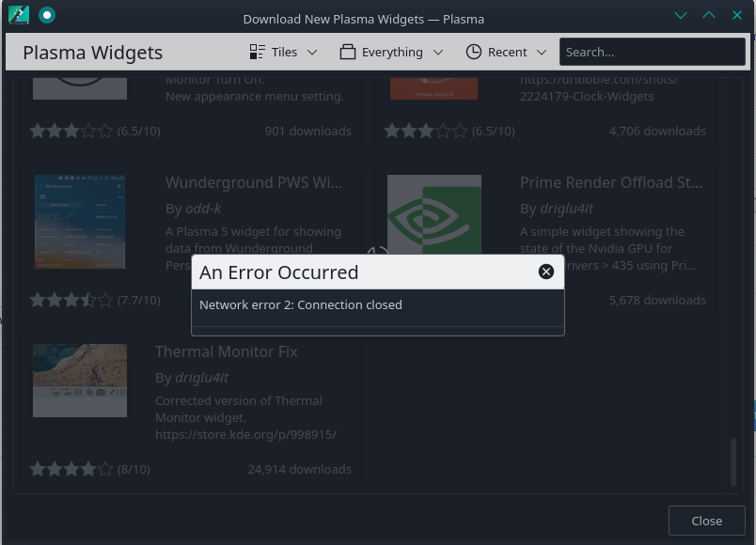This screenshot has width=756, height=545.
Task: Click author driglu4it under Prime Render Offload
Action: [566, 209]
